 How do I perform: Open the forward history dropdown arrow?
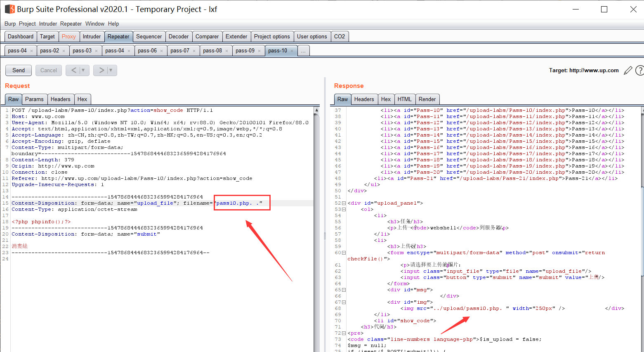[x=111, y=71]
